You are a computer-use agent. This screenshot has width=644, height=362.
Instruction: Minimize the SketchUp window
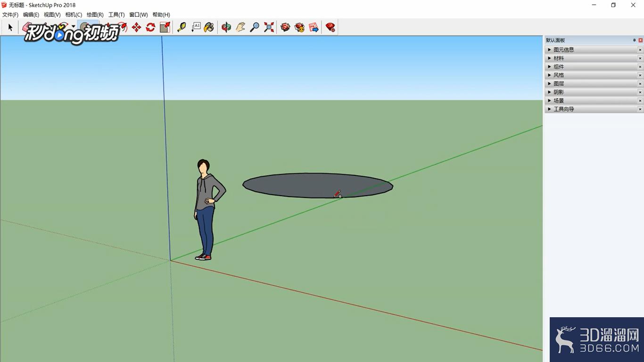[x=593, y=5]
